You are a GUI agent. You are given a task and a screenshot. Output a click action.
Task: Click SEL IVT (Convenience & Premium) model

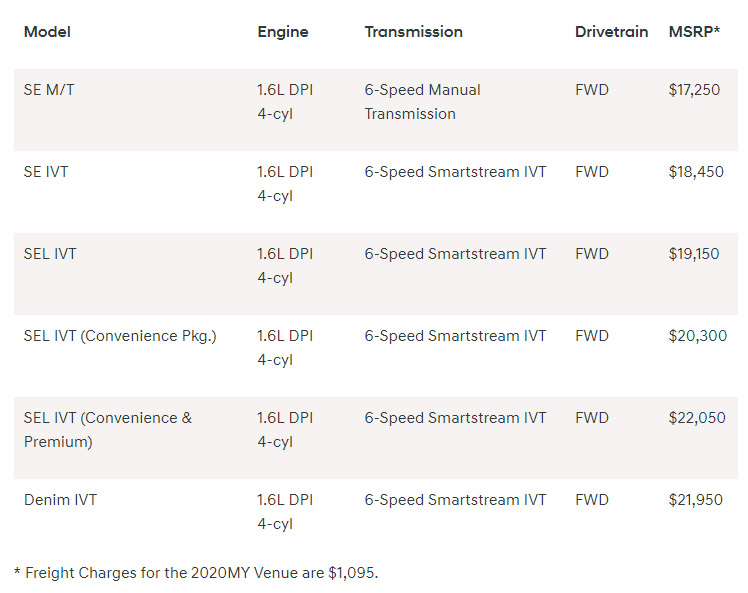pos(108,429)
